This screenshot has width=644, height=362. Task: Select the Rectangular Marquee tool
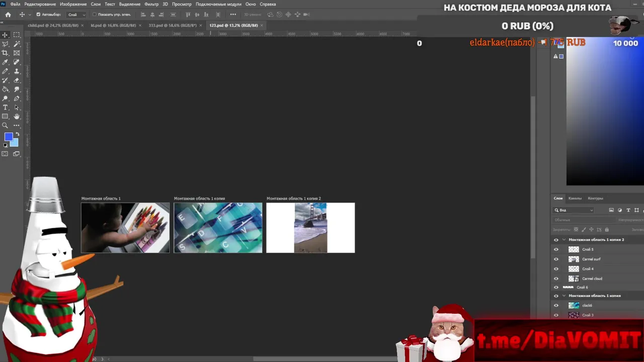(17, 35)
